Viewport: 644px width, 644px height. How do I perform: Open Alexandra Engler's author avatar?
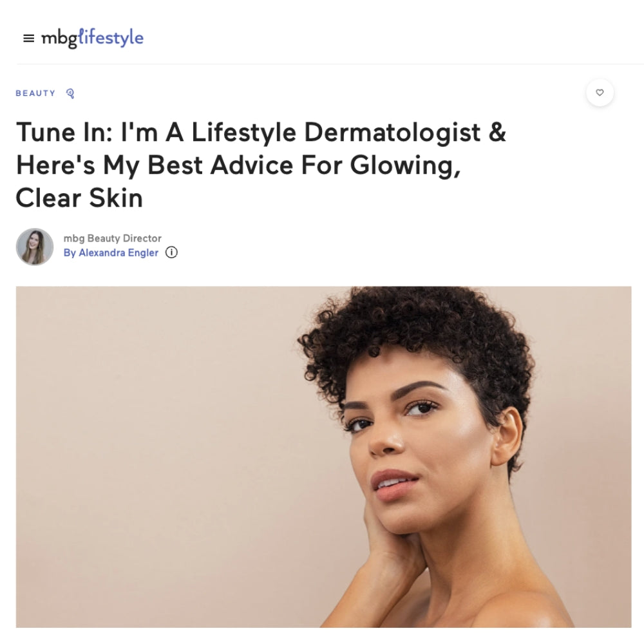tap(35, 247)
